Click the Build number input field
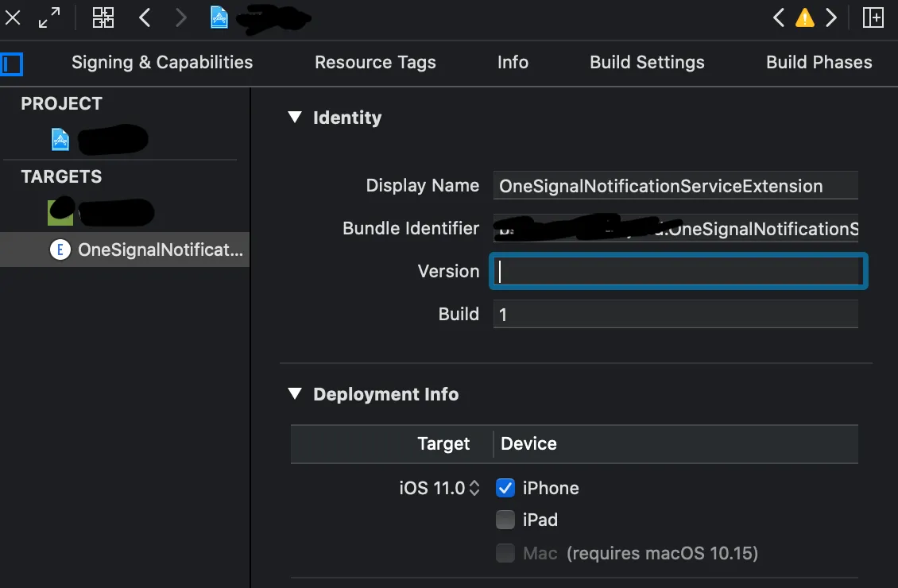 pos(675,314)
